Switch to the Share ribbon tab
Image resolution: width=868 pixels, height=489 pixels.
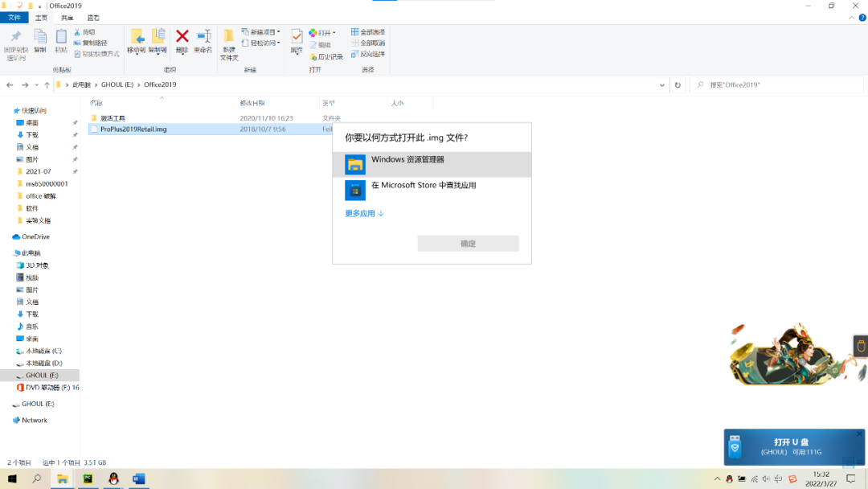(x=67, y=18)
